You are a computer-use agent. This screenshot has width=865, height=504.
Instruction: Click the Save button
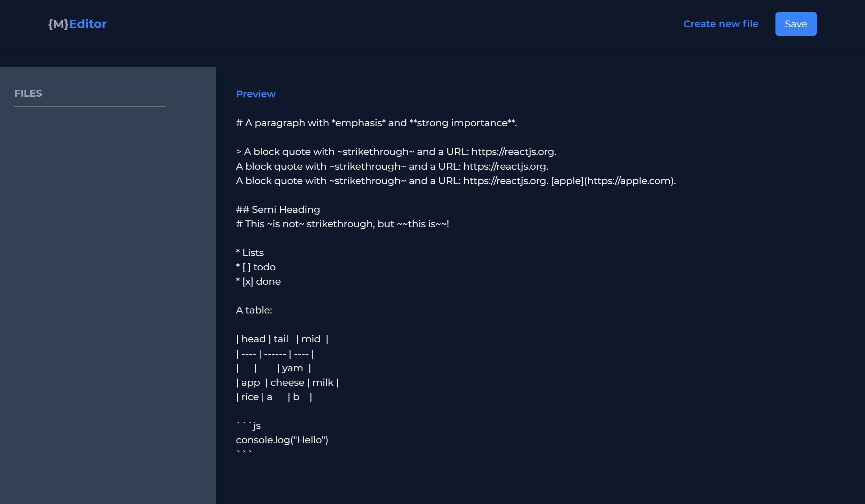pos(796,24)
